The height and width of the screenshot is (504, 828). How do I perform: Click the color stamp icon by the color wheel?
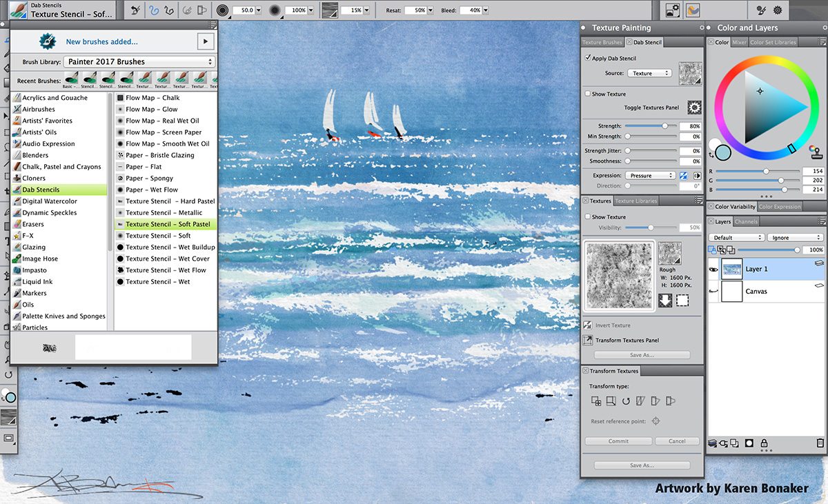click(816, 152)
